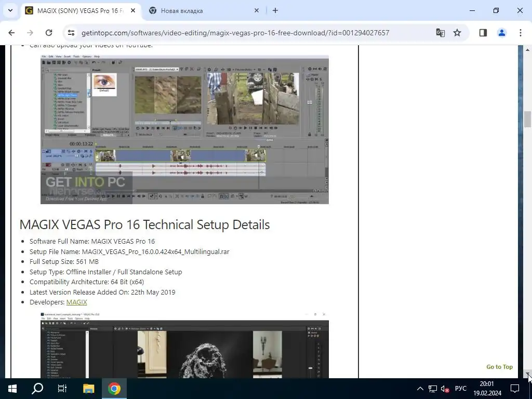The width and height of the screenshot is (532, 399).
Task: Click the page vertical scrollbar thumb
Action: 527,119
